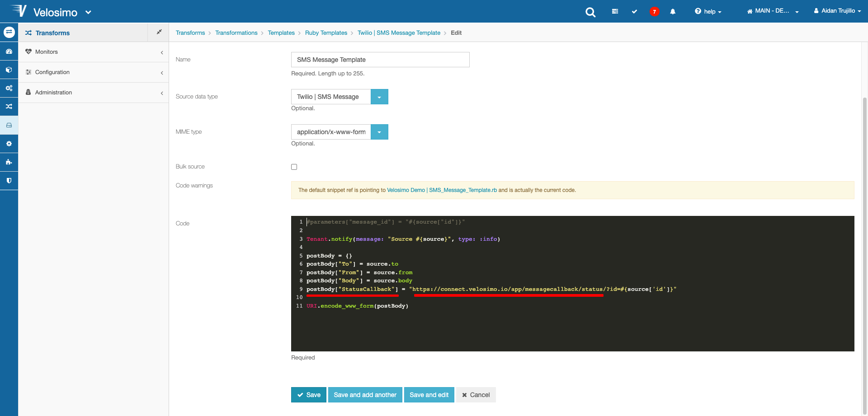
Task: Open the highlighted drive icon in left rail
Action: click(9, 125)
